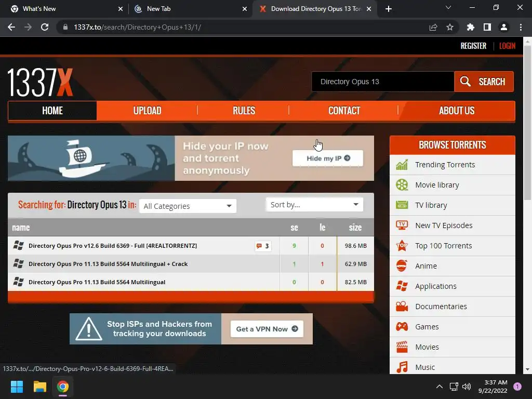The image size is (532, 399).
Task: Click the 'se' seeders column header
Action: (294, 228)
